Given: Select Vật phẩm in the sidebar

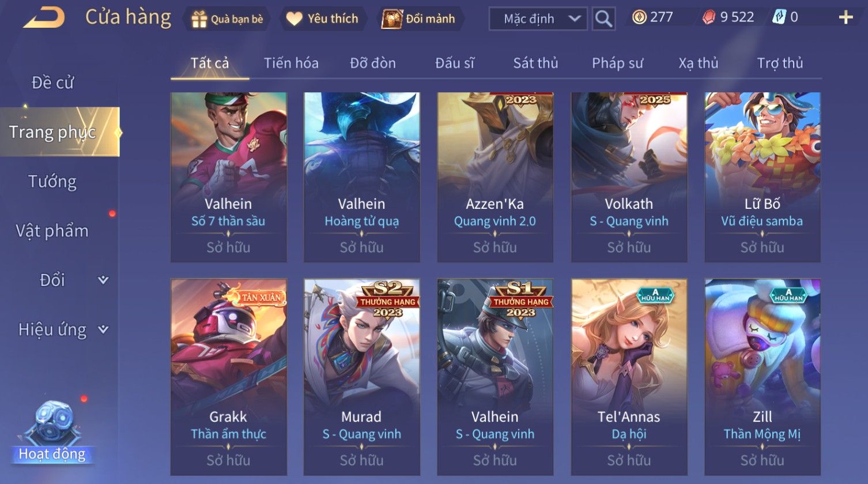Looking at the screenshot, I should (52, 231).
